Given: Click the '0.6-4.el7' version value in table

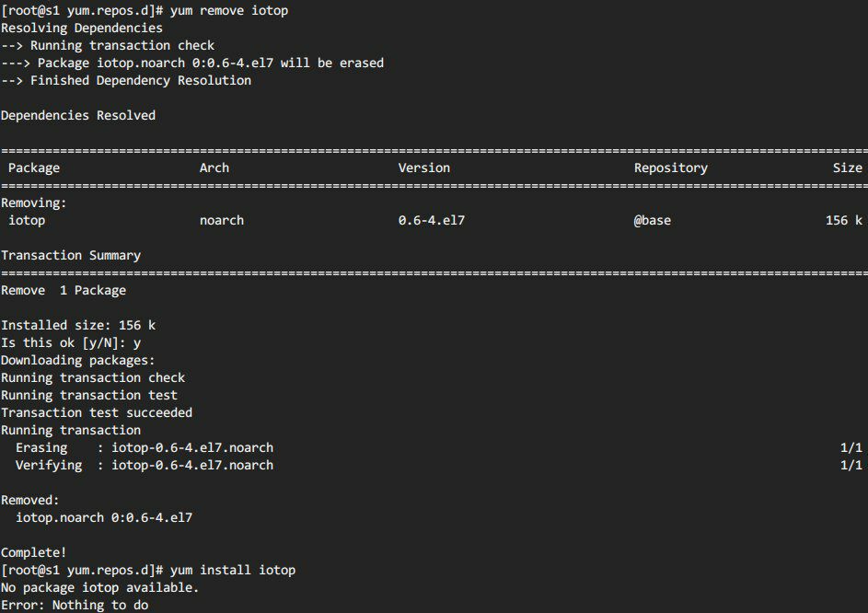Looking at the screenshot, I should pos(431,220).
